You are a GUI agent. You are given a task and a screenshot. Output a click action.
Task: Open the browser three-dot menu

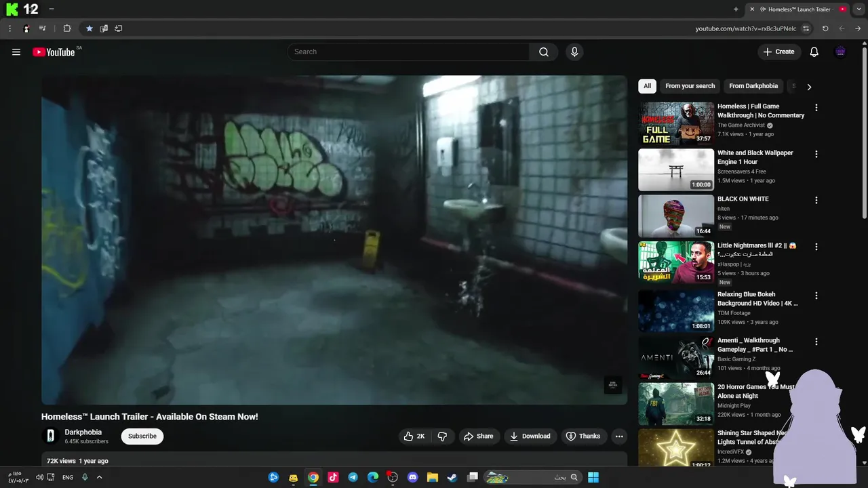point(9,28)
